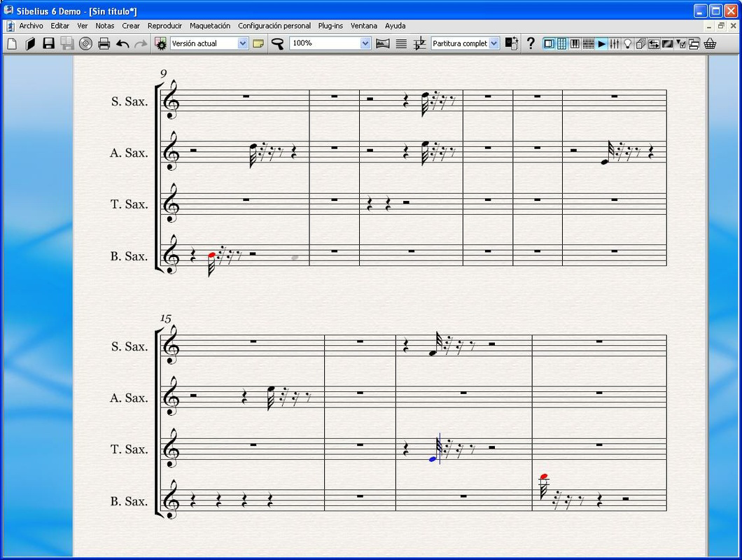Image resolution: width=742 pixels, height=560 pixels.
Task: Select the Zoom magnifier tool
Action: click(x=277, y=43)
